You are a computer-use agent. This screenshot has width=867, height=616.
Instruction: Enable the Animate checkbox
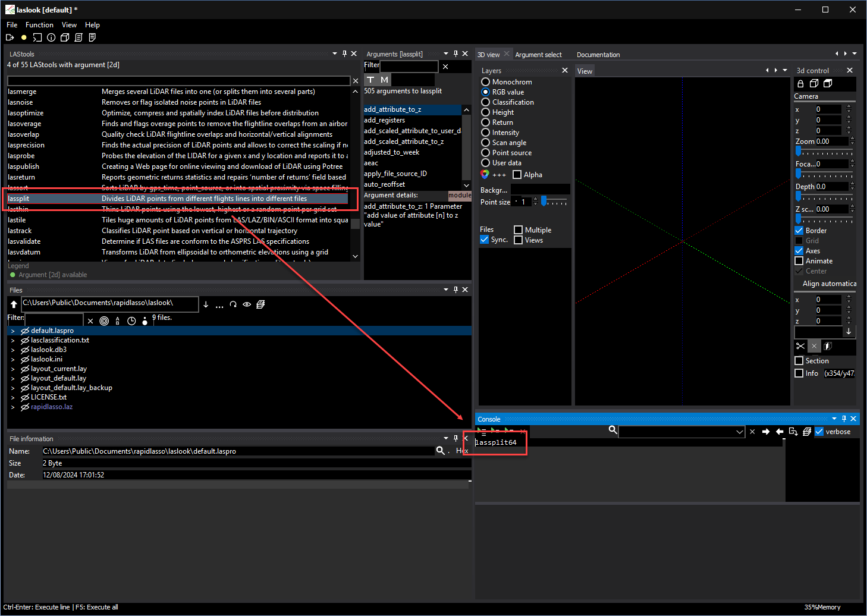799,261
